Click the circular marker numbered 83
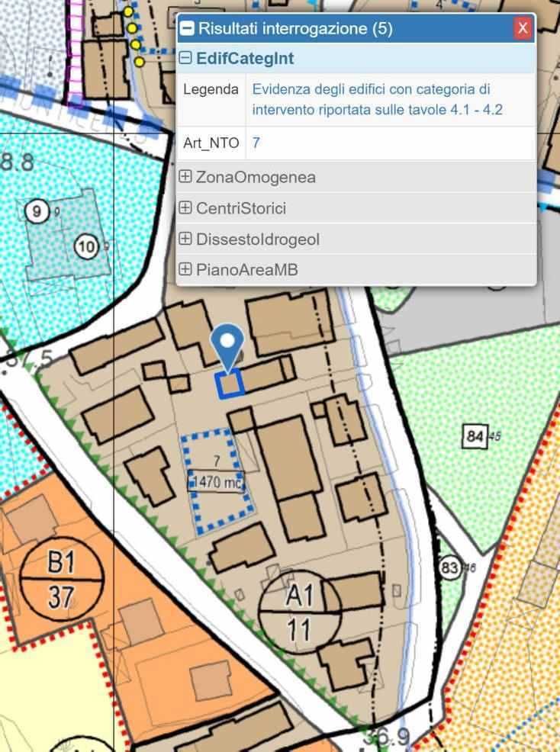This screenshot has height=752, width=560. (449, 568)
